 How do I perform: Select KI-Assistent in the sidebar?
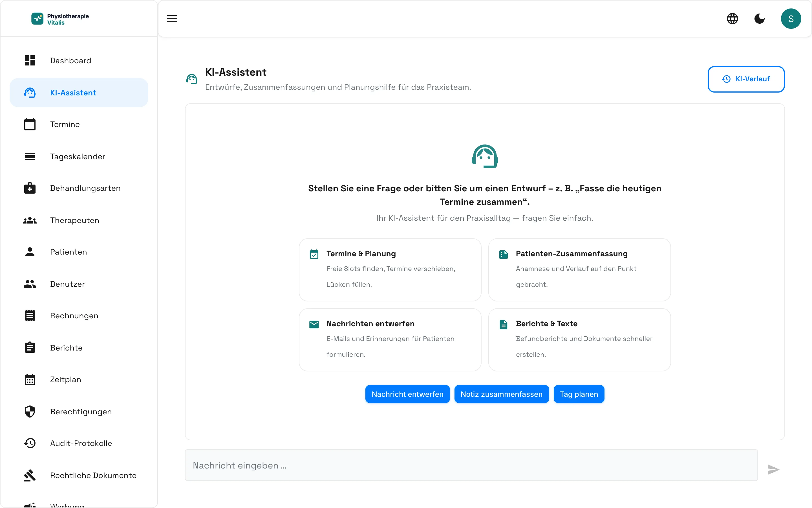[x=79, y=93]
